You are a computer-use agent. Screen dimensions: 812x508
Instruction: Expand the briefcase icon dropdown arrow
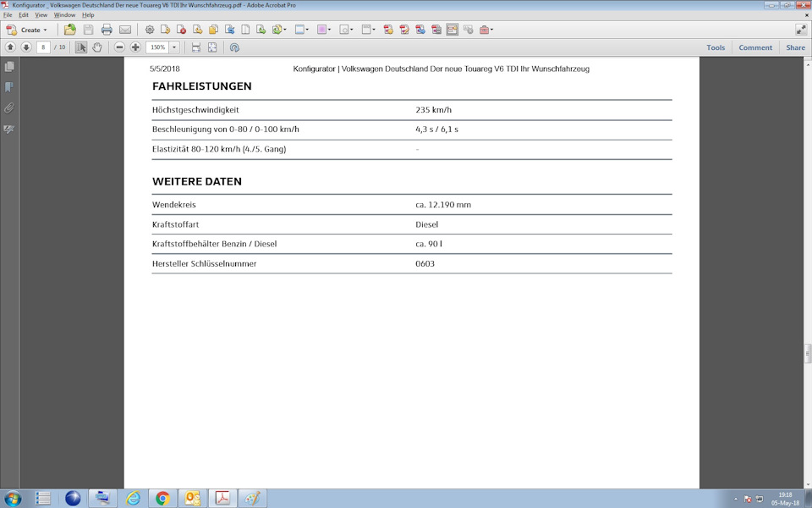point(491,30)
